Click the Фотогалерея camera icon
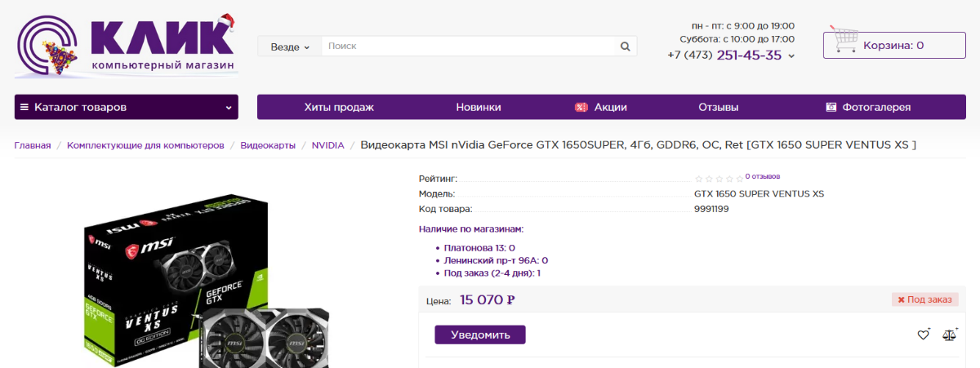This screenshot has height=368, width=980. (x=831, y=107)
